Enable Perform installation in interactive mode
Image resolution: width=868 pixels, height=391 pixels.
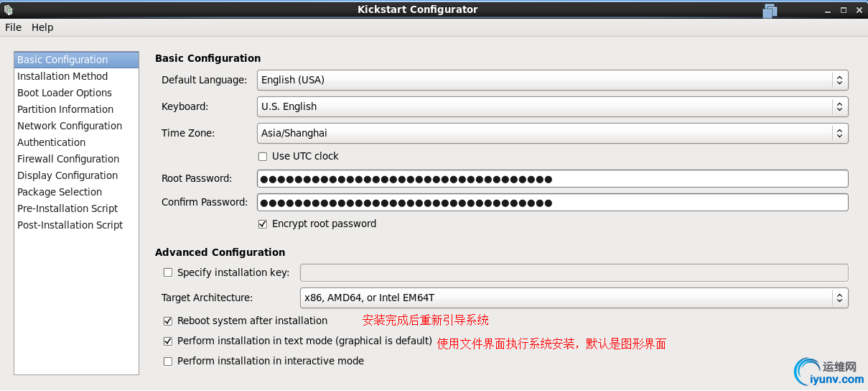(x=168, y=361)
